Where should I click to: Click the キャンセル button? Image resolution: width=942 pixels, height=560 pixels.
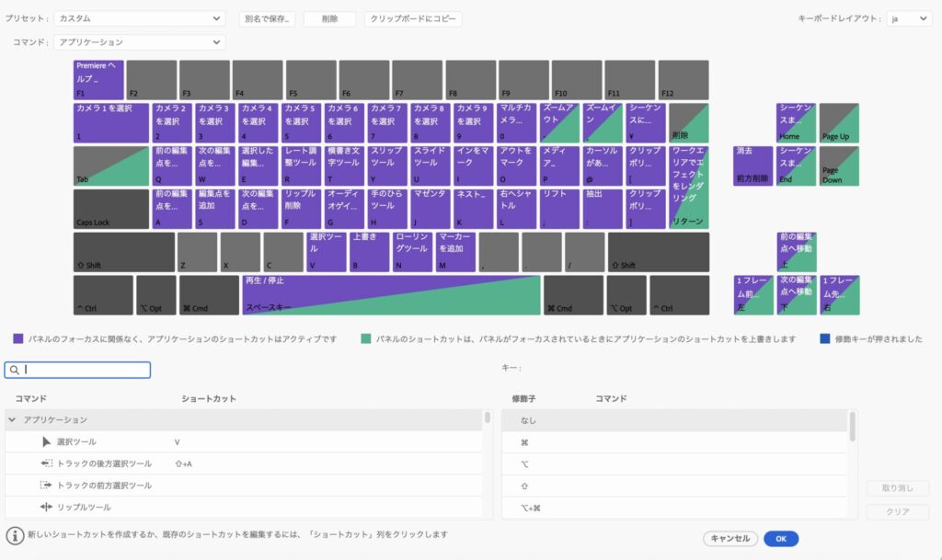pyautogui.click(x=729, y=539)
